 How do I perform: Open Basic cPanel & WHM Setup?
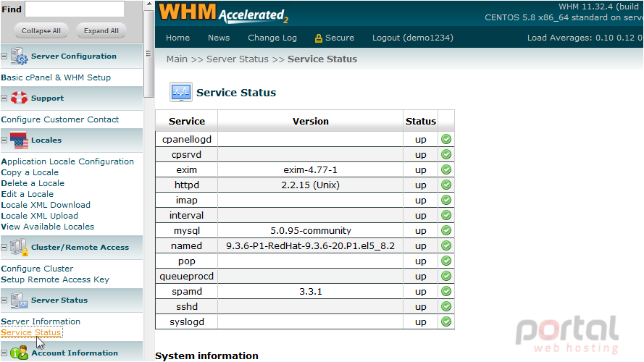coord(56,77)
